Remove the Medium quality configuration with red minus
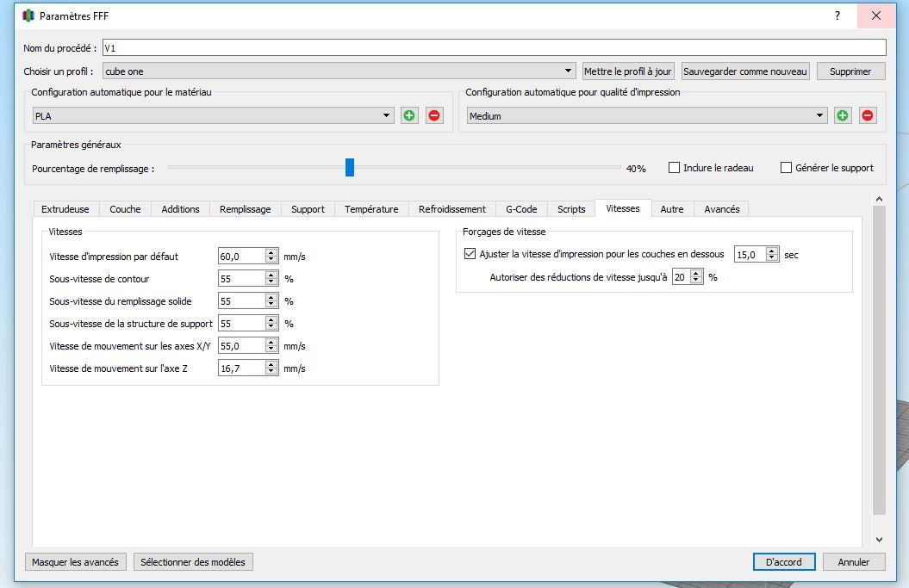Image resolution: width=909 pixels, height=588 pixels. [868, 115]
